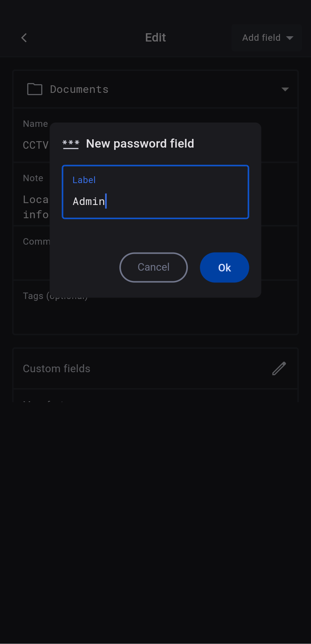Click the Add field menu label
Viewport: 311px width, 644px height.
point(261,38)
